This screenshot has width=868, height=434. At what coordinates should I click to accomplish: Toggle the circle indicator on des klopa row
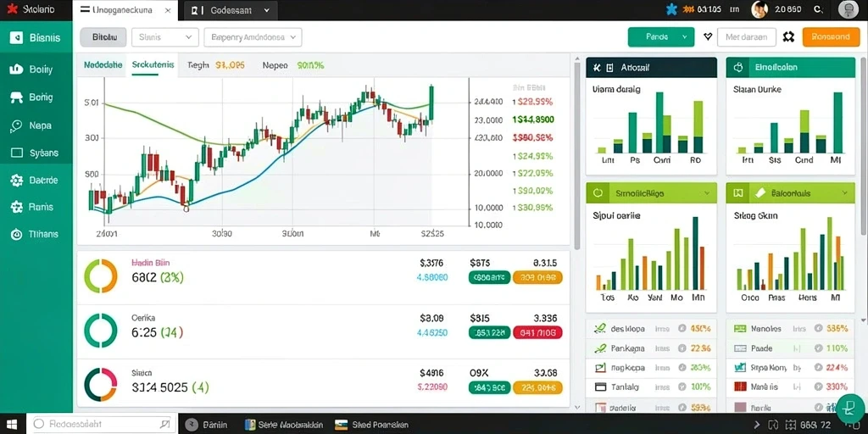tap(682, 329)
